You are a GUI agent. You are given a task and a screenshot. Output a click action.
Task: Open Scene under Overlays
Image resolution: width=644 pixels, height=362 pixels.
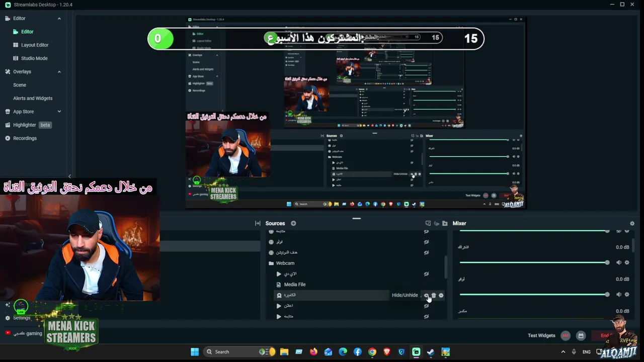coord(20,85)
